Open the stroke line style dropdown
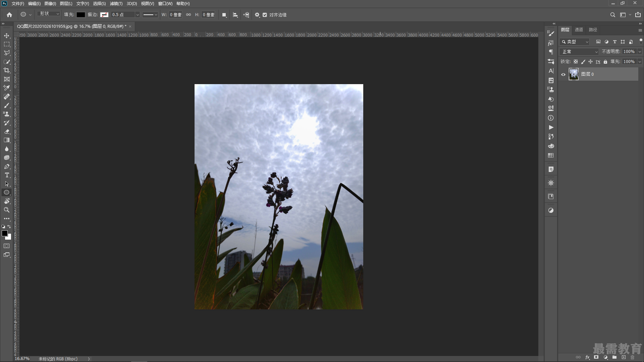This screenshot has width=644, height=362. (150, 15)
